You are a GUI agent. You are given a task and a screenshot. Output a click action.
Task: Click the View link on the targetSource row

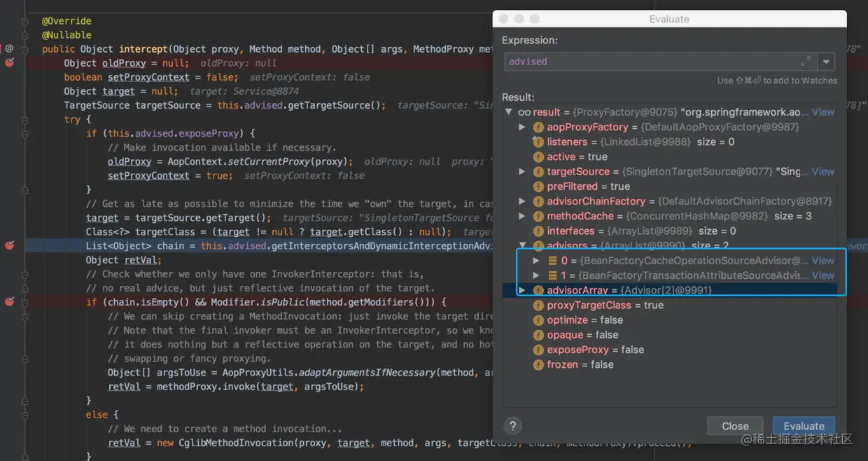[x=823, y=172]
